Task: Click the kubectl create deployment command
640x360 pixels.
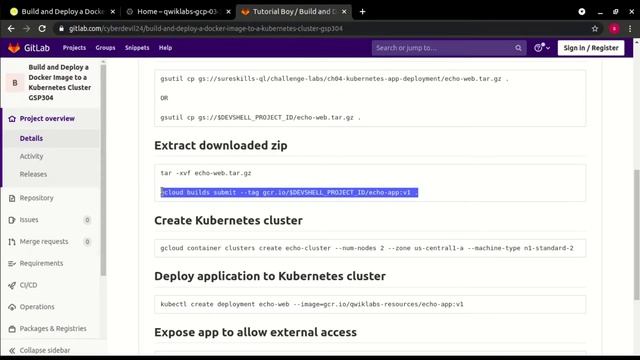Action: pos(312,304)
